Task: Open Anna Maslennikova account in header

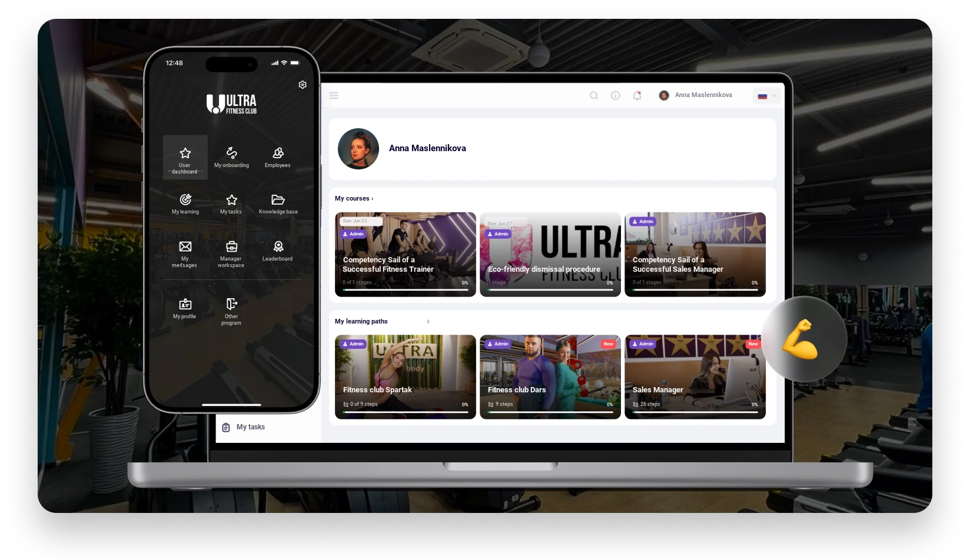Action: pos(696,95)
